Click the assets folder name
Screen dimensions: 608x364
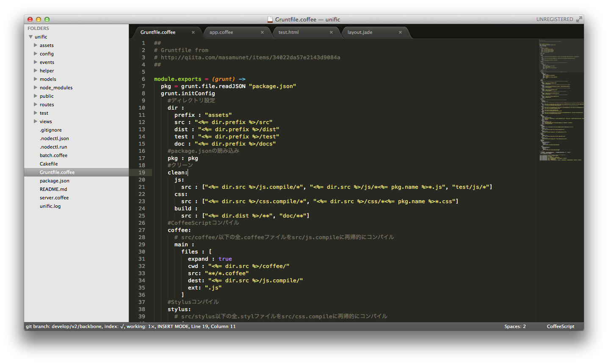tap(47, 45)
